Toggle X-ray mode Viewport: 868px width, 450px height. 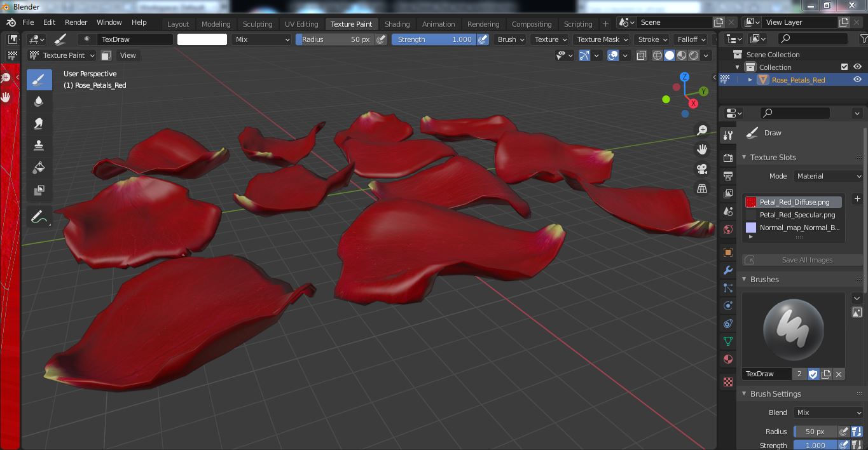click(x=641, y=55)
